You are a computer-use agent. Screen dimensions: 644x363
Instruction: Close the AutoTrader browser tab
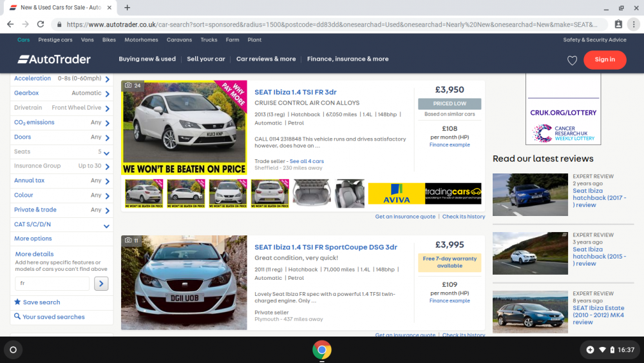(109, 7)
